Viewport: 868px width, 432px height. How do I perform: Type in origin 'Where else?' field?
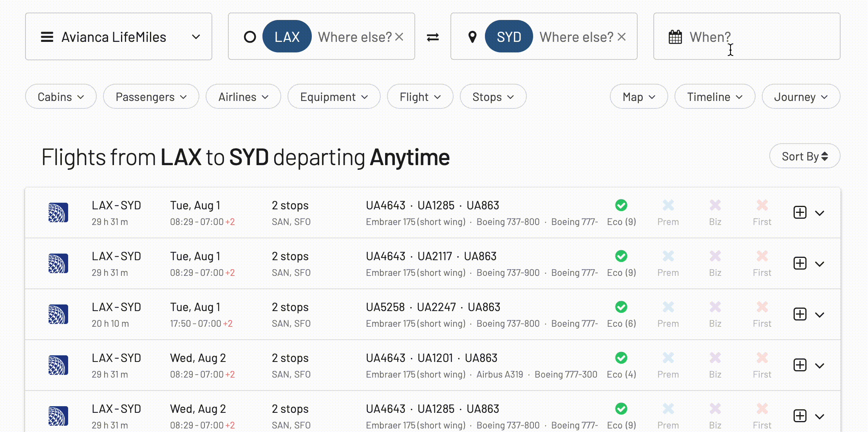(354, 37)
